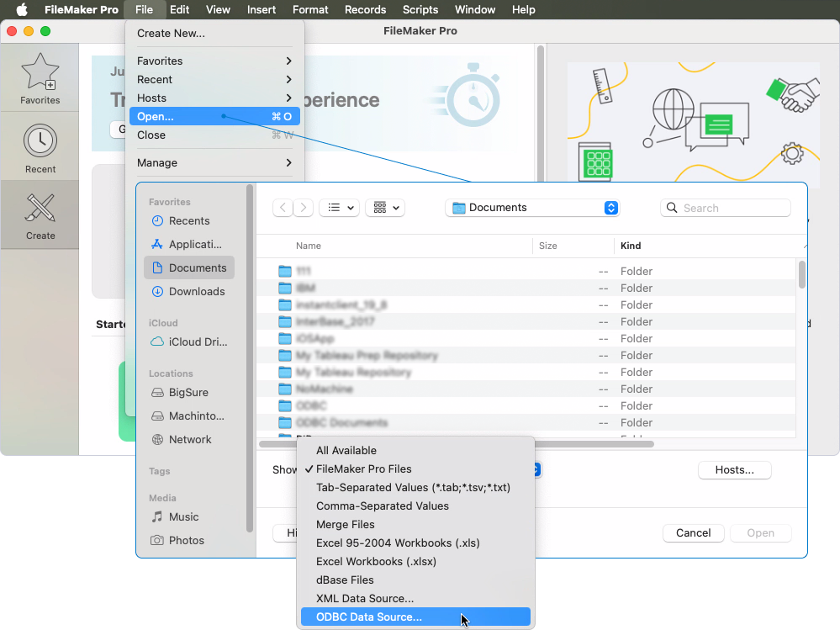This screenshot has width=840, height=630.
Task: Select the Favorites sidebar icon
Action: click(40, 77)
